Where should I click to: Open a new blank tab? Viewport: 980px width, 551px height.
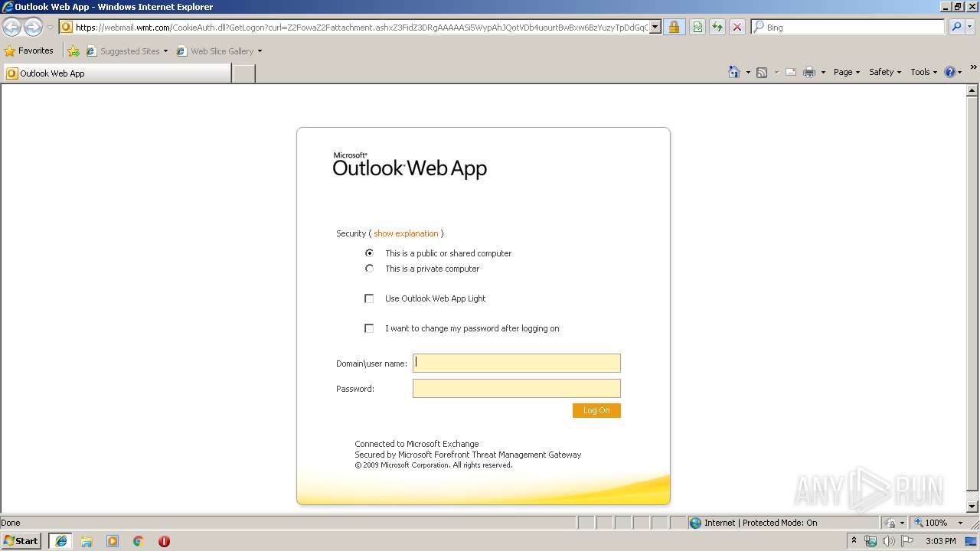tap(243, 73)
